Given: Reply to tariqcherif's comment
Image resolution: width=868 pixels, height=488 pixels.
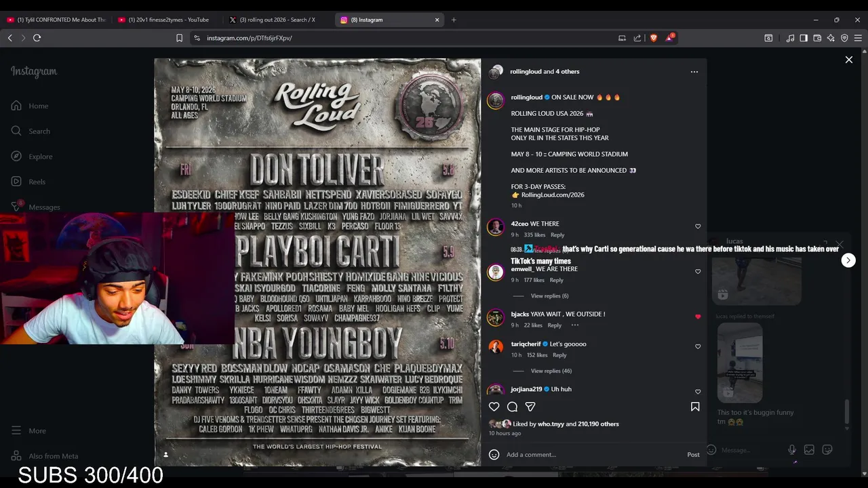Looking at the screenshot, I should coord(559,355).
